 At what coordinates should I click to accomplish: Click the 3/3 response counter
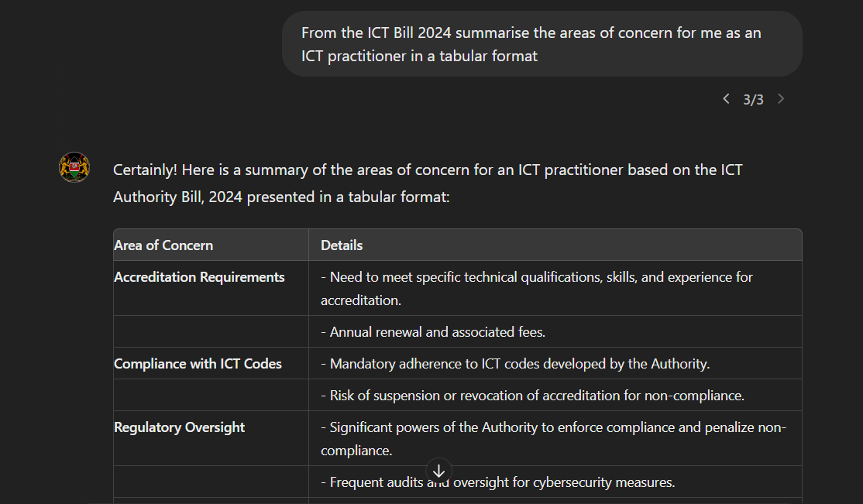pos(753,100)
